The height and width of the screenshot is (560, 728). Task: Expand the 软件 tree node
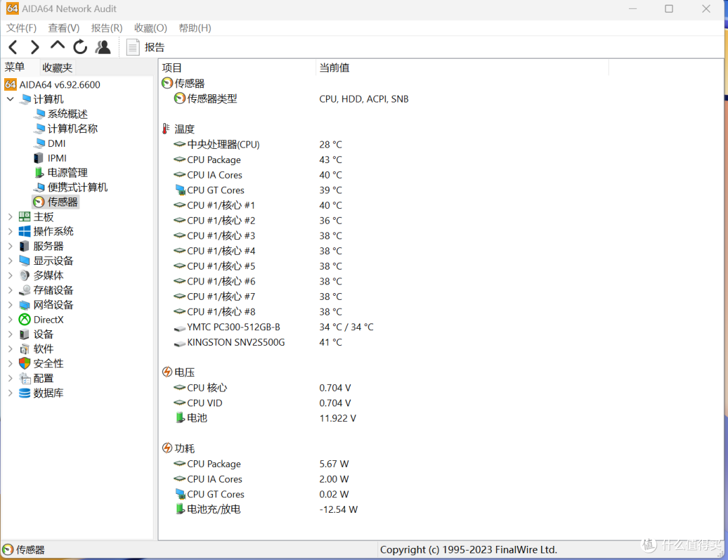click(10, 348)
